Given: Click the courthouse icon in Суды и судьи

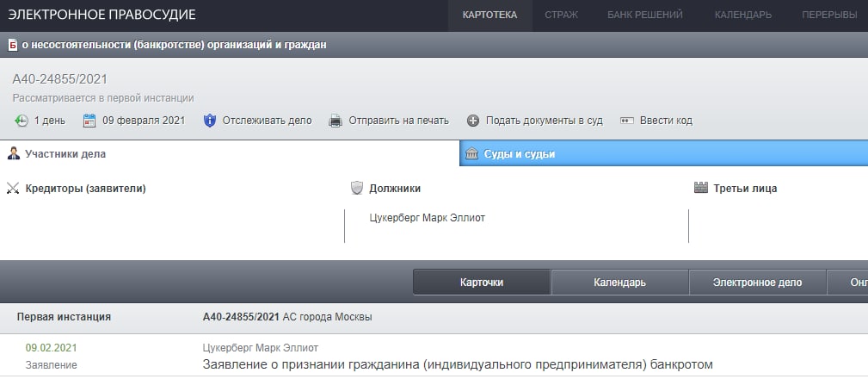Looking at the screenshot, I should coord(471,154).
